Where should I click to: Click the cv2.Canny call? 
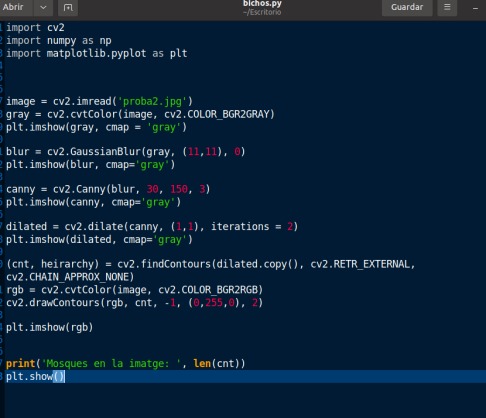[x=131, y=189]
